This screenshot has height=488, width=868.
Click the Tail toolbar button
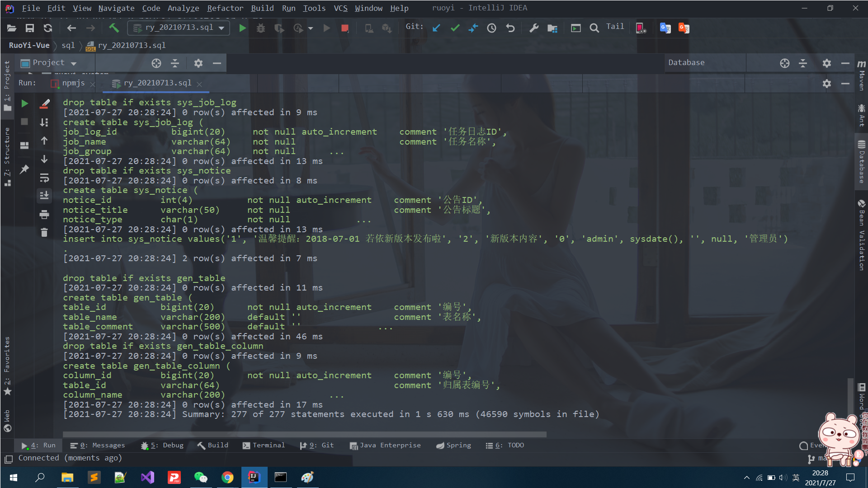coord(615,27)
